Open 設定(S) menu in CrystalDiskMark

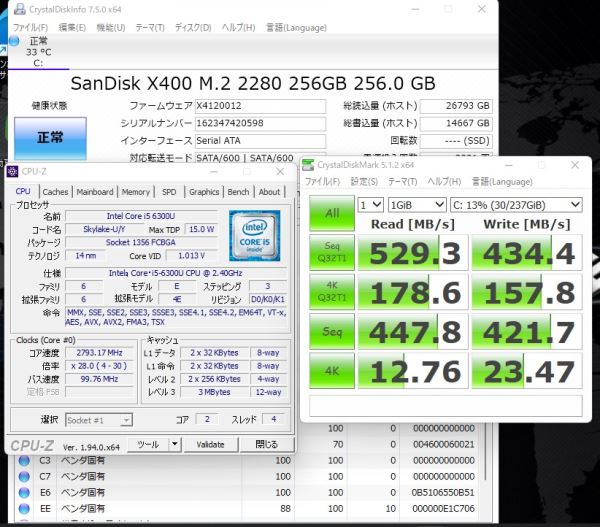tap(364, 181)
